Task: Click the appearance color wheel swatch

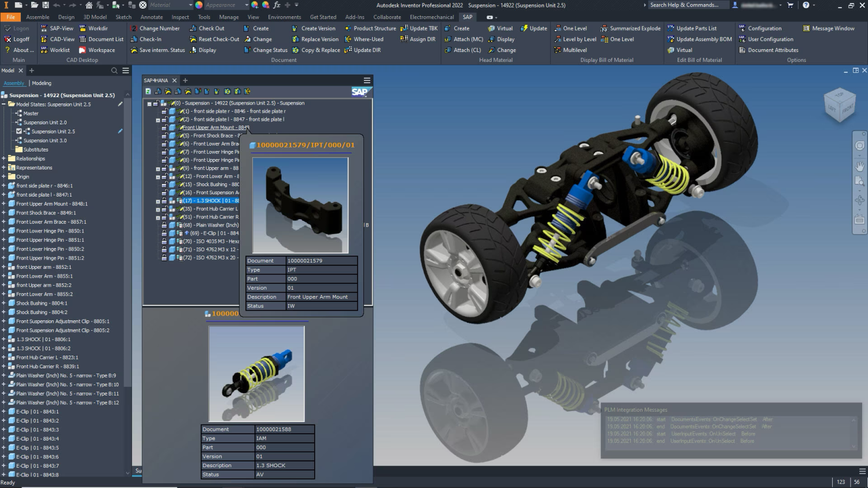Action: 198,5
